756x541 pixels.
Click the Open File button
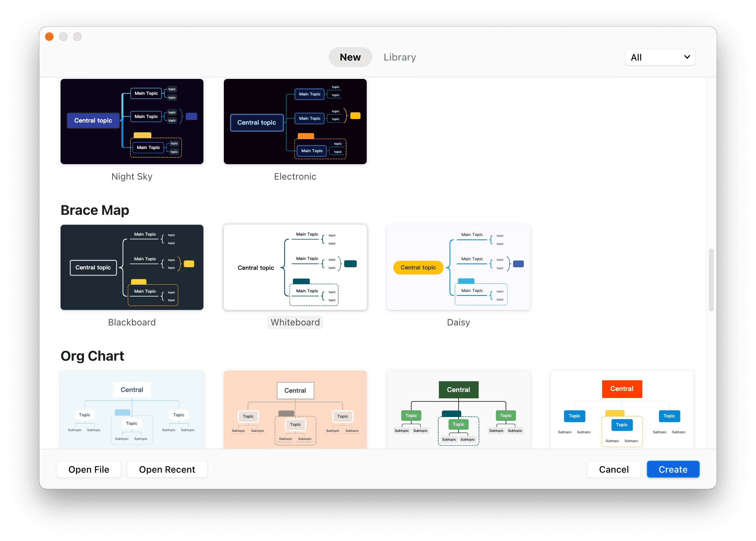pos(89,470)
